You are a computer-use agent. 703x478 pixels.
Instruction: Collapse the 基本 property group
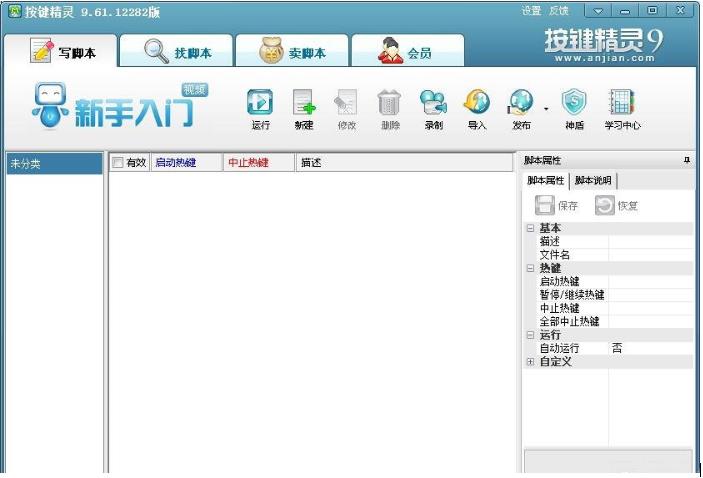coord(530,228)
